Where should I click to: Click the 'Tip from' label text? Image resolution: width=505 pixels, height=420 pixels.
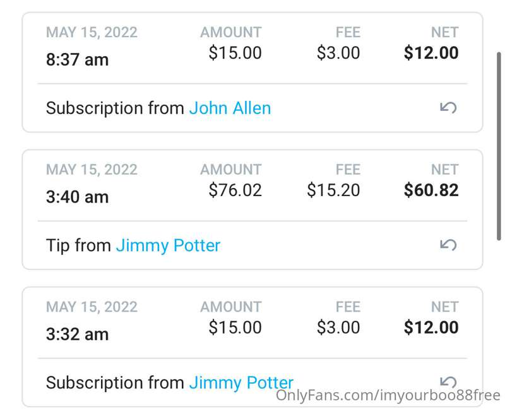(x=78, y=245)
